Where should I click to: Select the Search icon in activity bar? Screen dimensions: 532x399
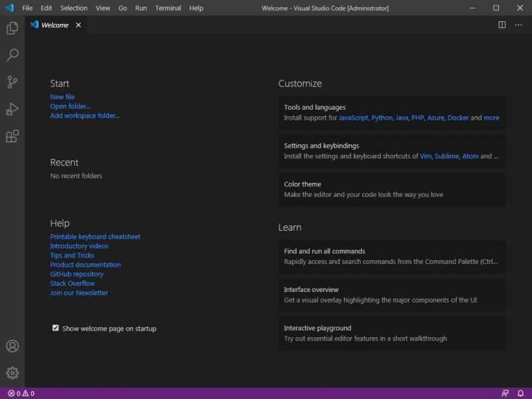(x=12, y=56)
